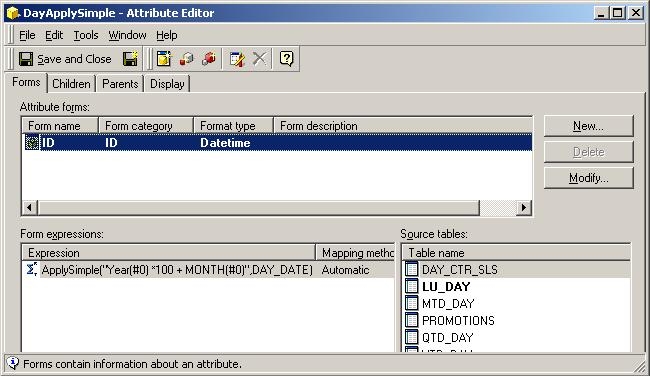650x376 pixels.
Task: Click the modify form pencil icon
Action: (x=237, y=59)
